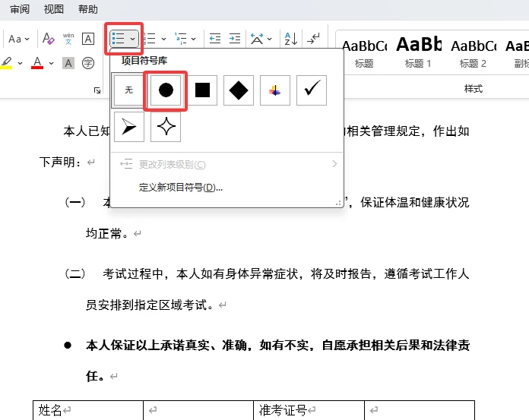Expand the numbering list dropdown
This screenshot has height=420, width=529.
pos(163,39)
